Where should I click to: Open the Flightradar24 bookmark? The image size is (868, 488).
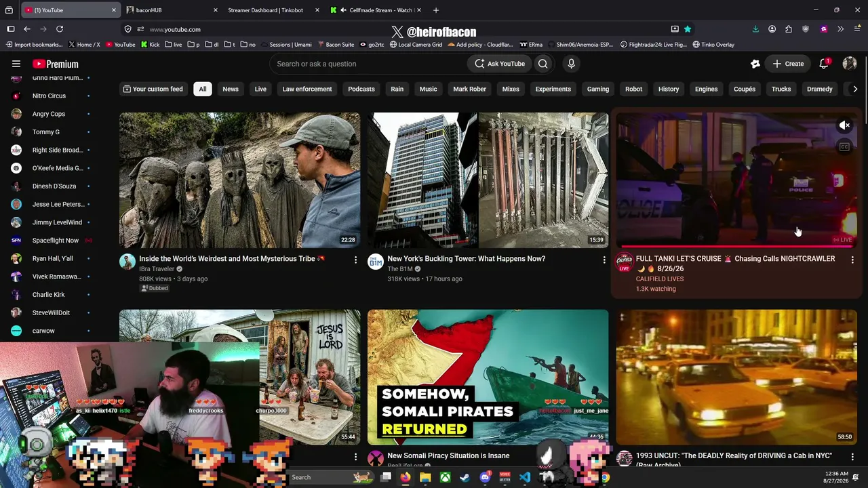pos(652,45)
